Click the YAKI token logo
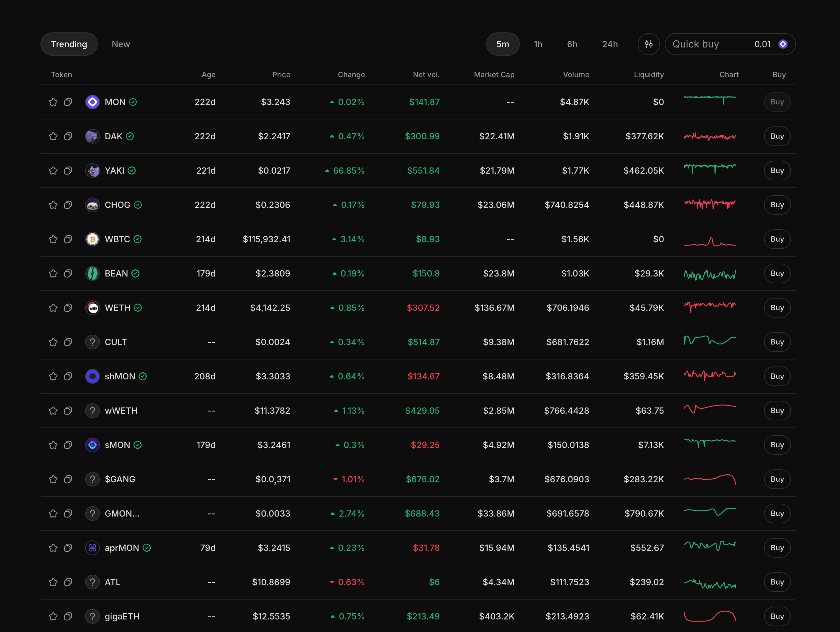 92,171
